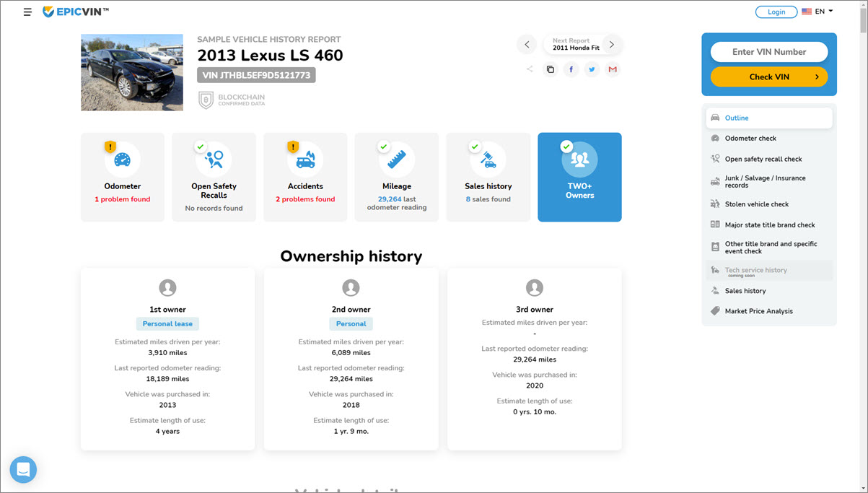
Task: Go to Major state title brand check
Action: pyautogui.click(x=769, y=224)
